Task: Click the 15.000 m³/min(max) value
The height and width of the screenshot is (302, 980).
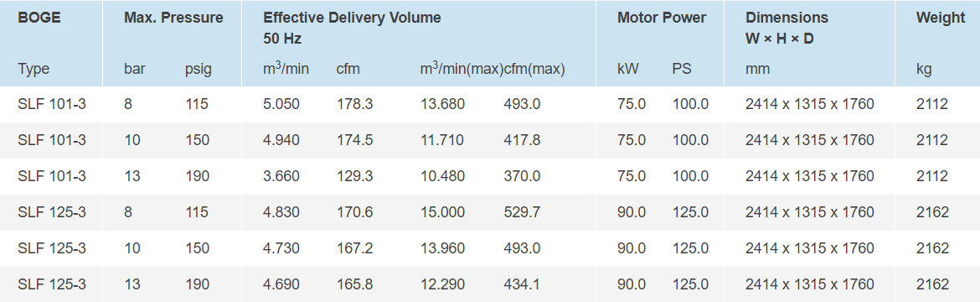Action: [x=442, y=212]
